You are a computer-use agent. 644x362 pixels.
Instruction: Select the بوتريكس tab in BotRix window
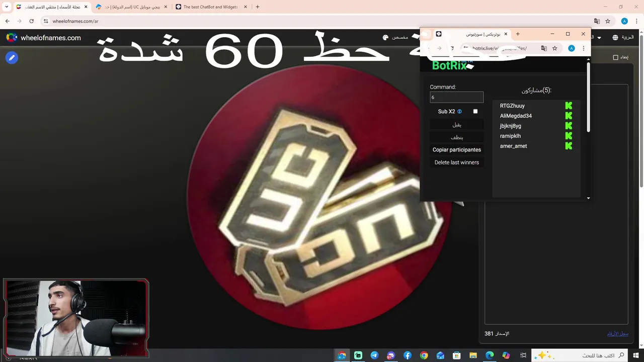click(x=472, y=34)
